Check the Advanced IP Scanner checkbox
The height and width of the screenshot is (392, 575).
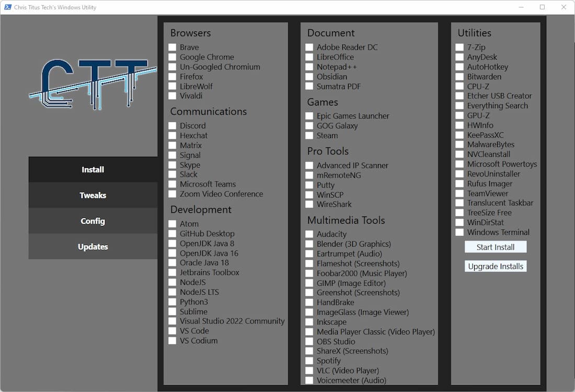(x=309, y=165)
